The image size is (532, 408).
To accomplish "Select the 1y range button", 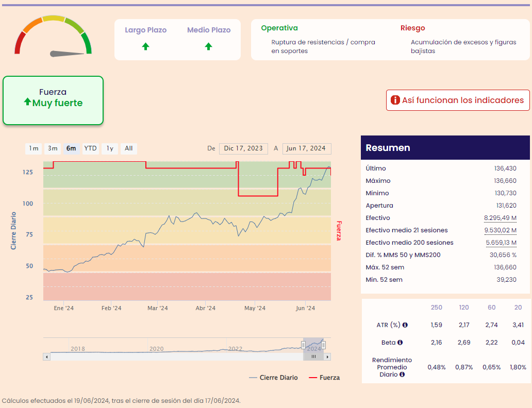I will [110, 148].
